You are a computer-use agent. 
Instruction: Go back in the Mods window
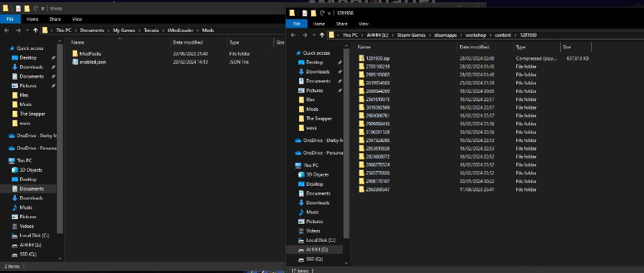6,30
